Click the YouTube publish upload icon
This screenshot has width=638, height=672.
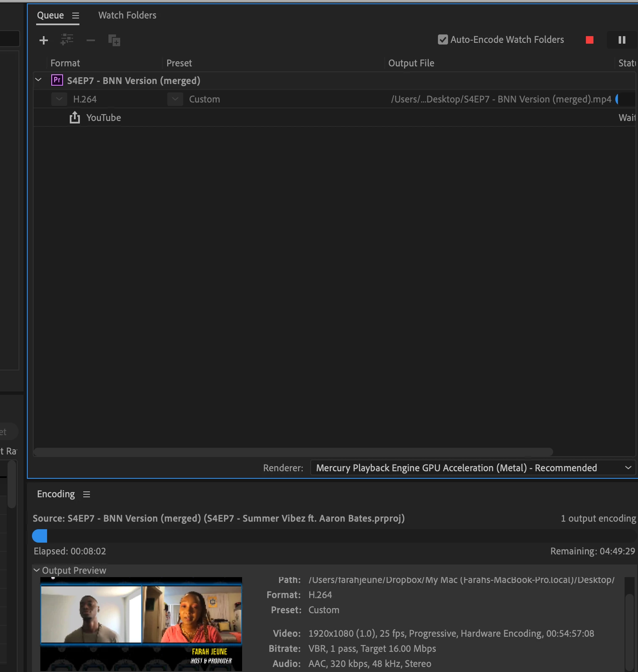pyautogui.click(x=75, y=117)
